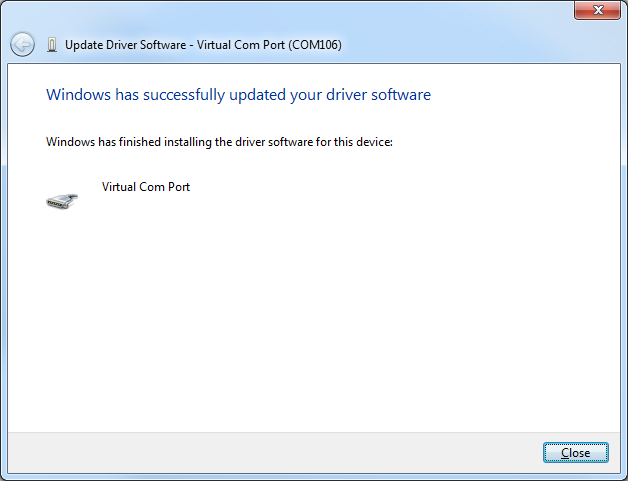The image size is (628, 481).
Task: Click the device icon in the title bar
Action: 52,45
